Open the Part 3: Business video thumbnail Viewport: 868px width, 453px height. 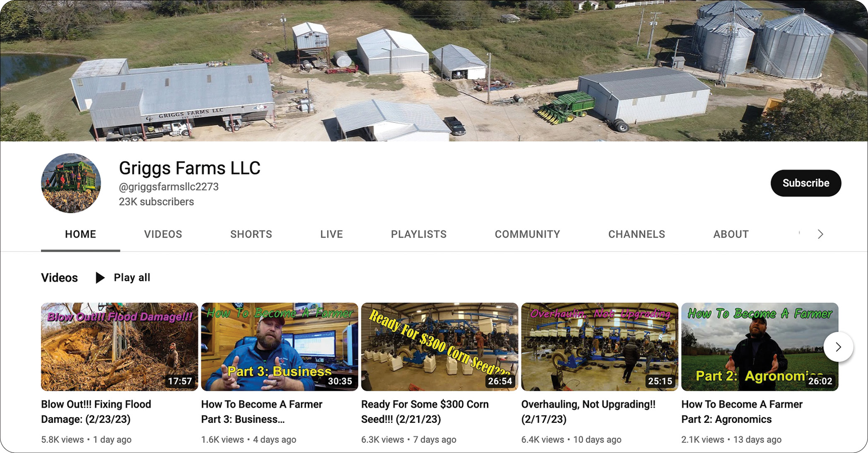(x=280, y=347)
